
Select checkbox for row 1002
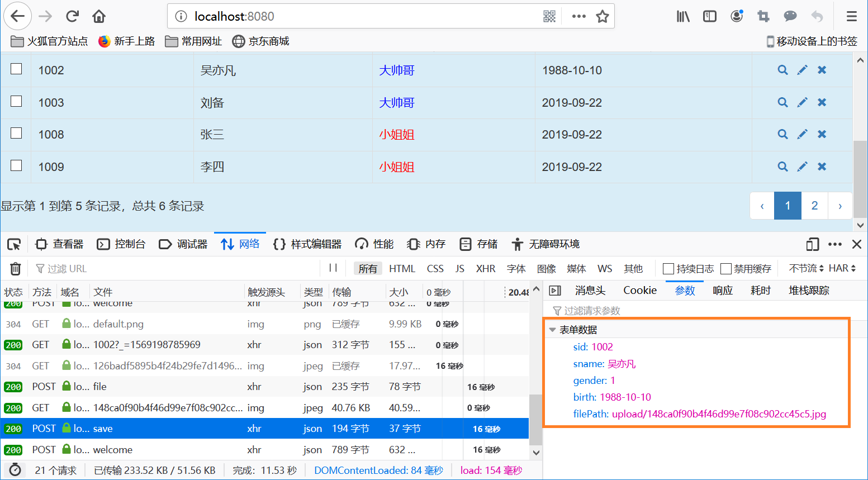pos(16,69)
